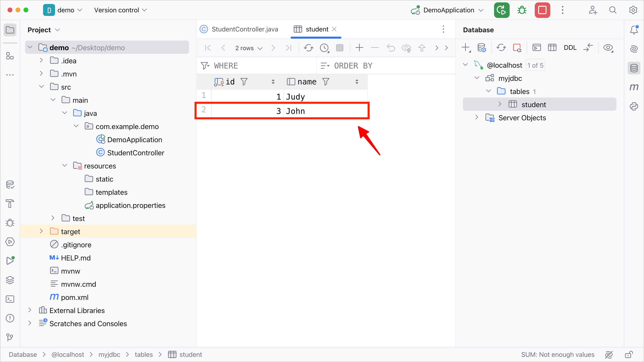The height and width of the screenshot is (362, 644).
Task: Close the student editor tab
Action: coord(334,29)
